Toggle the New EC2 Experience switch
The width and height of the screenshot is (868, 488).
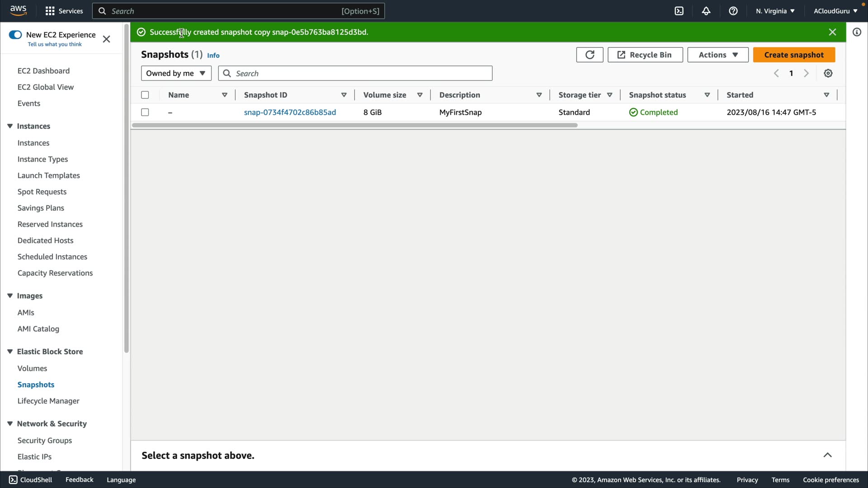pos(15,35)
